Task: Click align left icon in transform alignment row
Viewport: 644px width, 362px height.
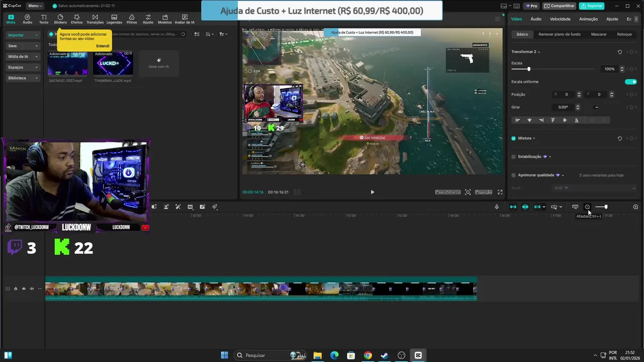Action: pyautogui.click(x=517, y=120)
